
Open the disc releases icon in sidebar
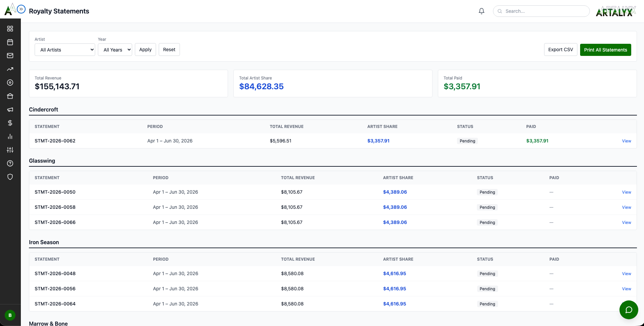(10, 83)
